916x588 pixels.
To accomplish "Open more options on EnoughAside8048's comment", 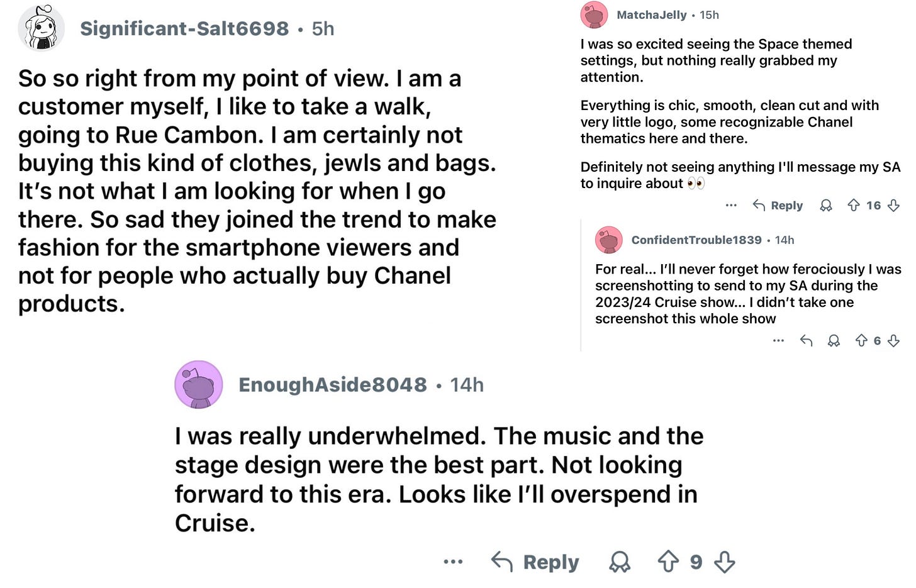I will [x=453, y=562].
